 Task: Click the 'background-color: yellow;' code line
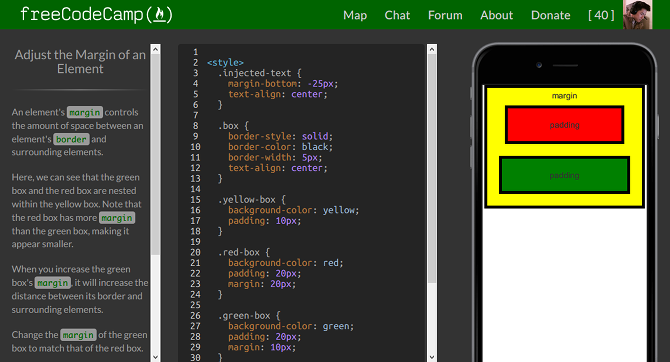[294, 210]
